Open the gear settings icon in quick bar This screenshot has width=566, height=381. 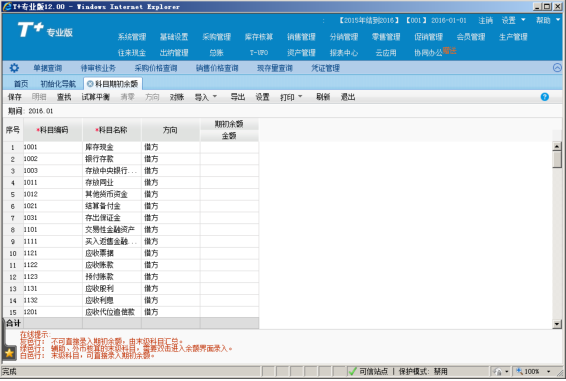point(14,68)
